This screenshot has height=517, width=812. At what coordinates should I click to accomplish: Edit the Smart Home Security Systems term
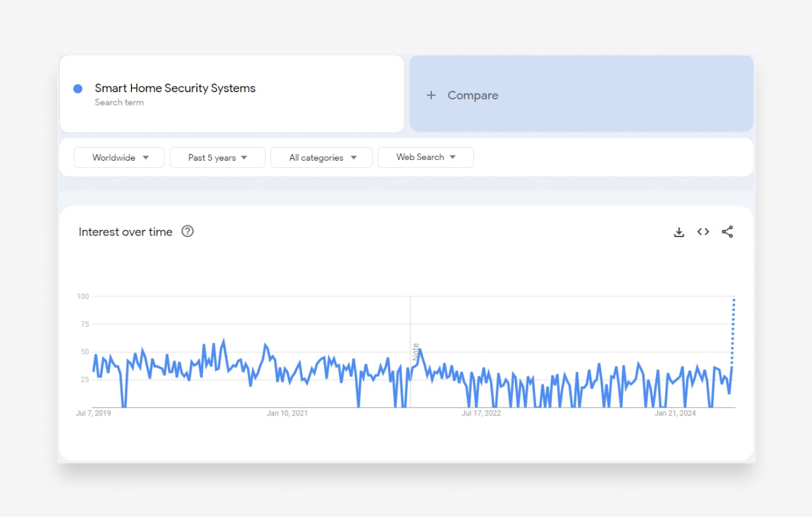click(175, 88)
